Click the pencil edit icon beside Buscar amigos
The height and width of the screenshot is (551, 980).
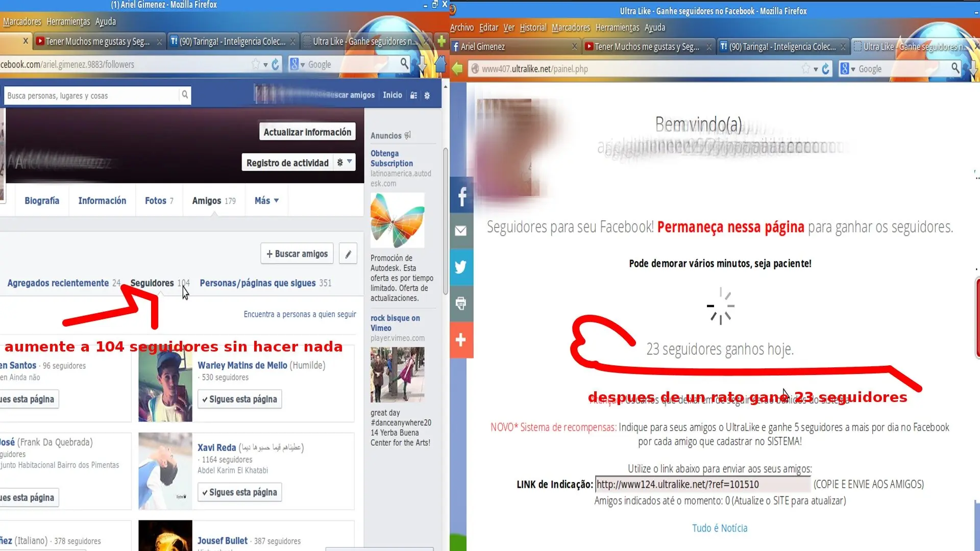pyautogui.click(x=348, y=254)
